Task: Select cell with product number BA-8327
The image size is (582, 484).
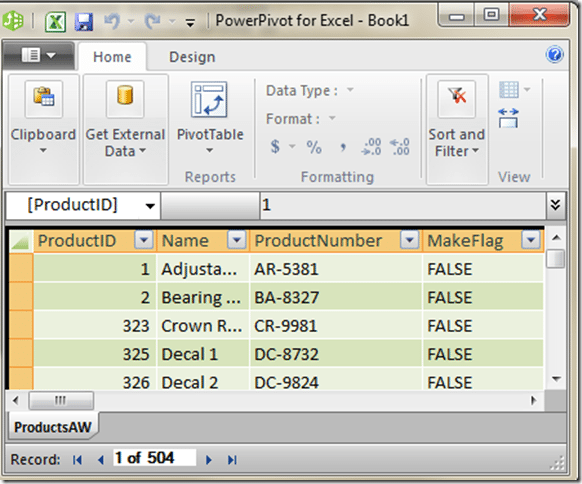Action: [336, 297]
